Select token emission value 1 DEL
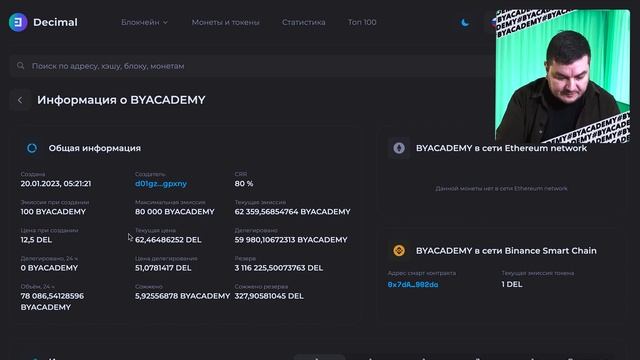The height and width of the screenshot is (360, 640). [512, 284]
